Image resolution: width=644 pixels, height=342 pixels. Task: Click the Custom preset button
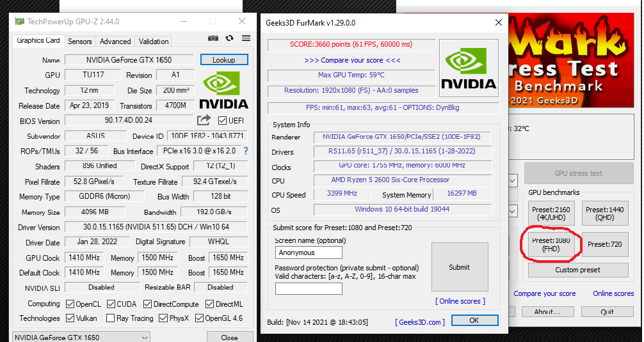[x=578, y=270]
